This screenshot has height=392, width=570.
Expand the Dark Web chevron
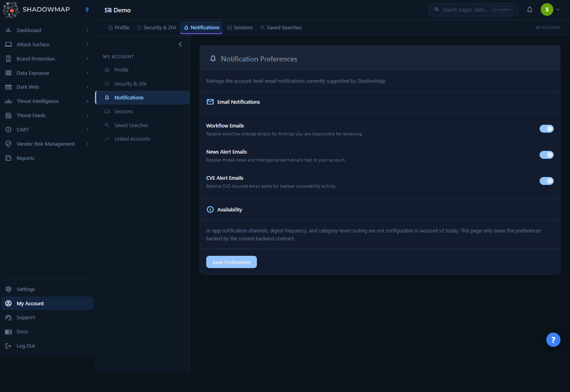pyautogui.click(x=87, y=87)
